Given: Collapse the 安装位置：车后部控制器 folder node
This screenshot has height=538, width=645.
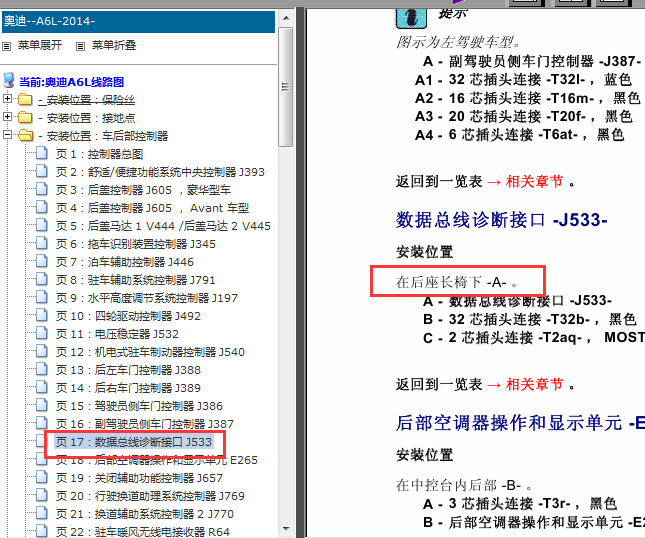Looking at the screenshot, I should click(7, 134).
